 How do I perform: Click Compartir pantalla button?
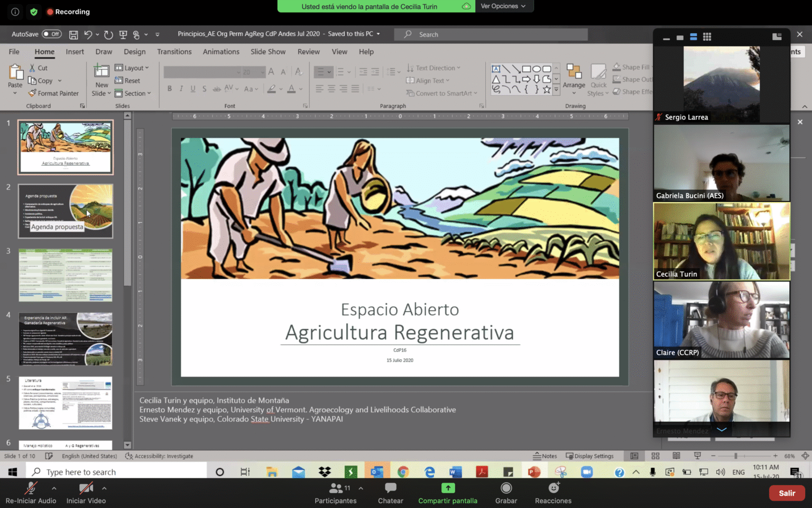448,488
